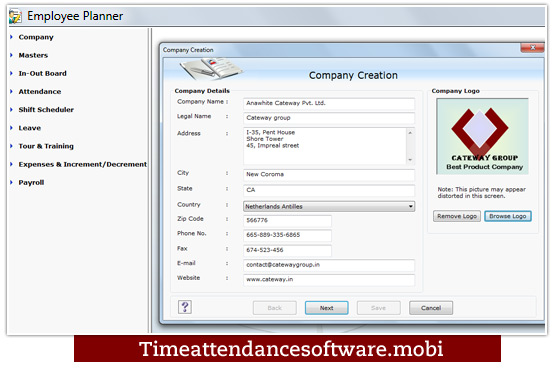The width and height of the screenshot is (555, 370).
Task: Click the Cateway Group logo preview
Action: click(482, 136)
